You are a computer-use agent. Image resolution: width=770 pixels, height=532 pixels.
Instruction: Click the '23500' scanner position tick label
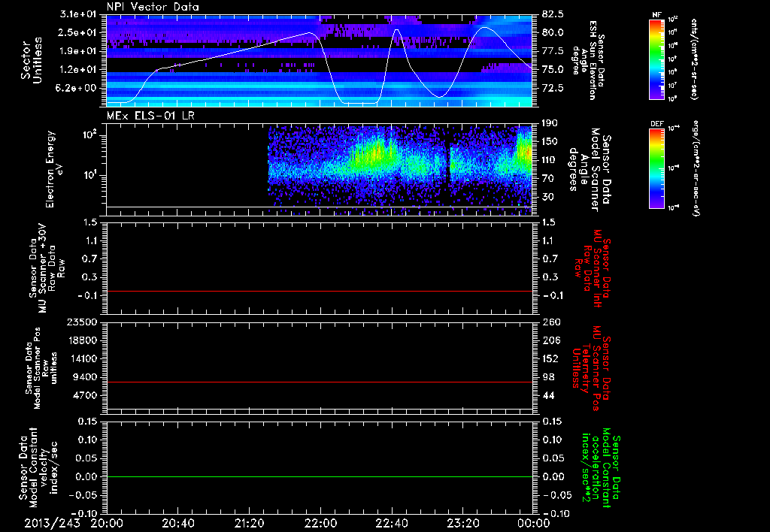[x=82, y=322]
